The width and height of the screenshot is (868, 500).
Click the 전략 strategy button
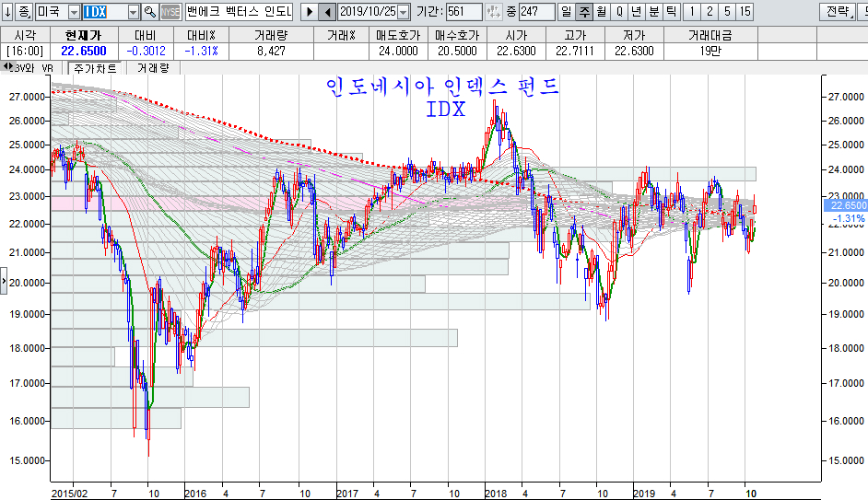point(837,12)
